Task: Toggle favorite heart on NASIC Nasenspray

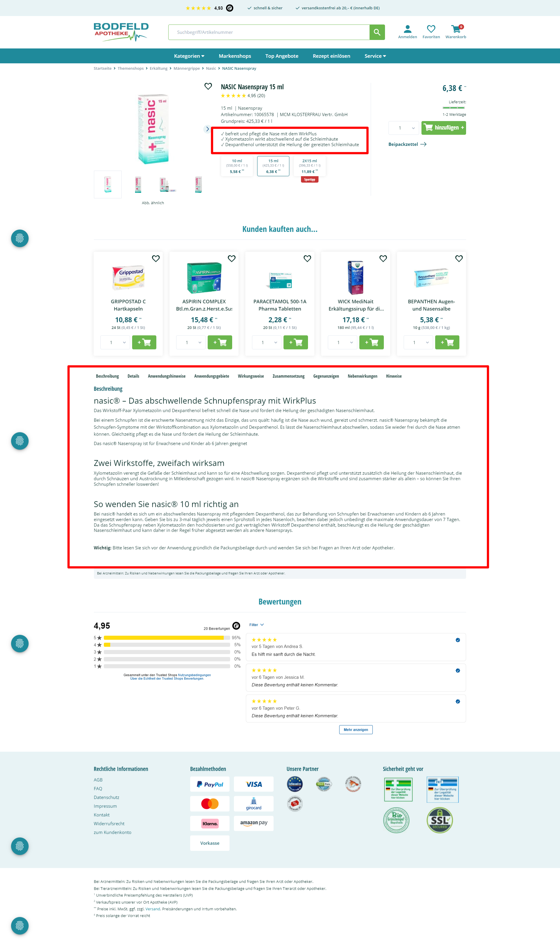Action: point(208,86)
